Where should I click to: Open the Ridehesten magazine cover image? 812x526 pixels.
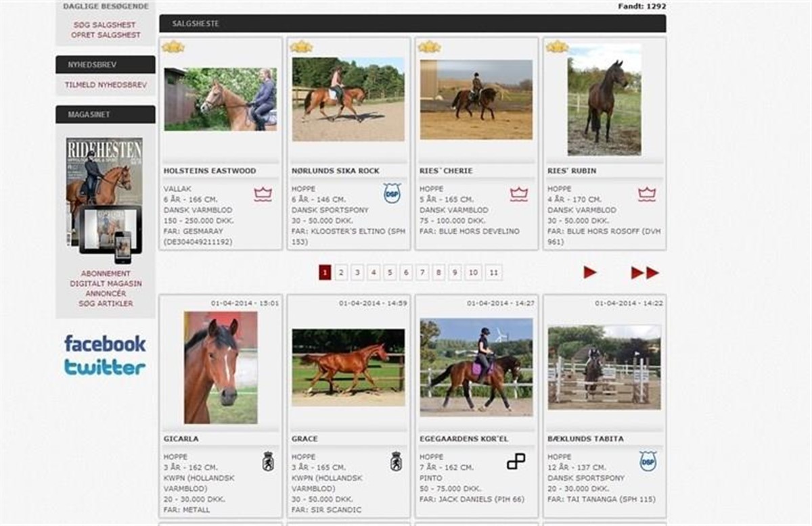[x=104, y=191]
